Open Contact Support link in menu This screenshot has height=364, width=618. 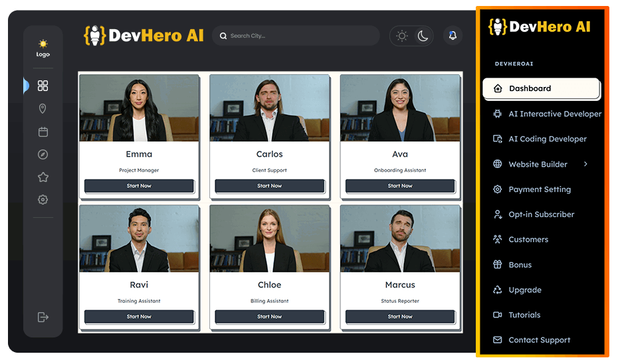click(x=539, y=340)
